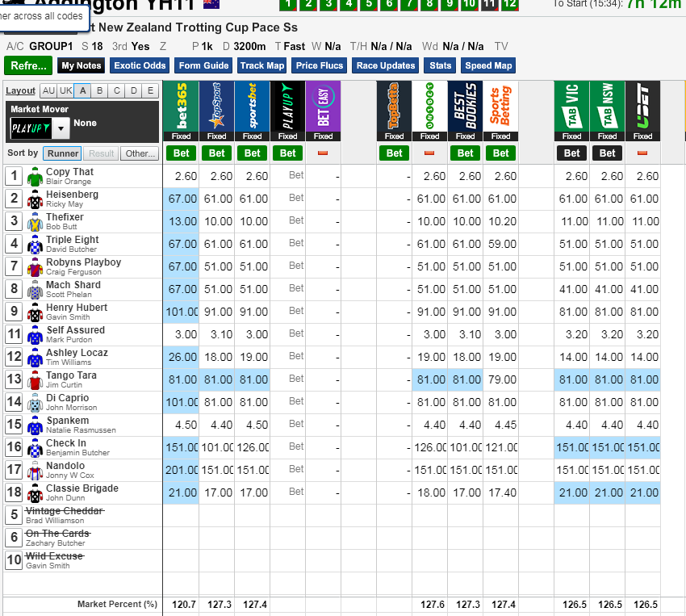Open the Track Map

(x=262, y=65)
